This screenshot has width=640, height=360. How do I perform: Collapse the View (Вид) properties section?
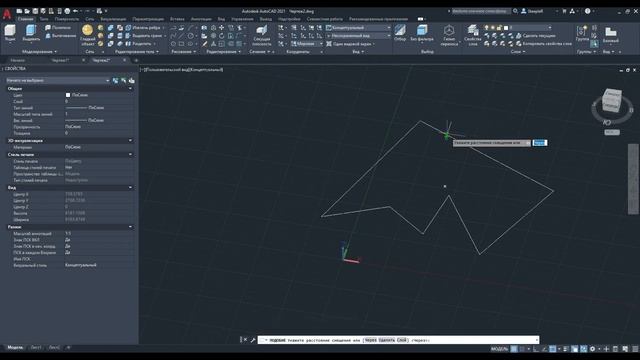(x=130, y=187)
